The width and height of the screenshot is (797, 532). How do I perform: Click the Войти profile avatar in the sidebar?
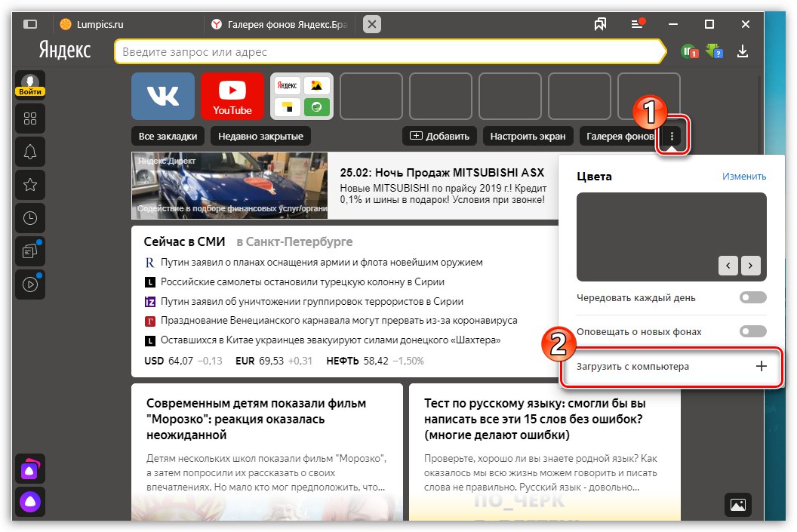pyautogui.click(x=30, y=85)
